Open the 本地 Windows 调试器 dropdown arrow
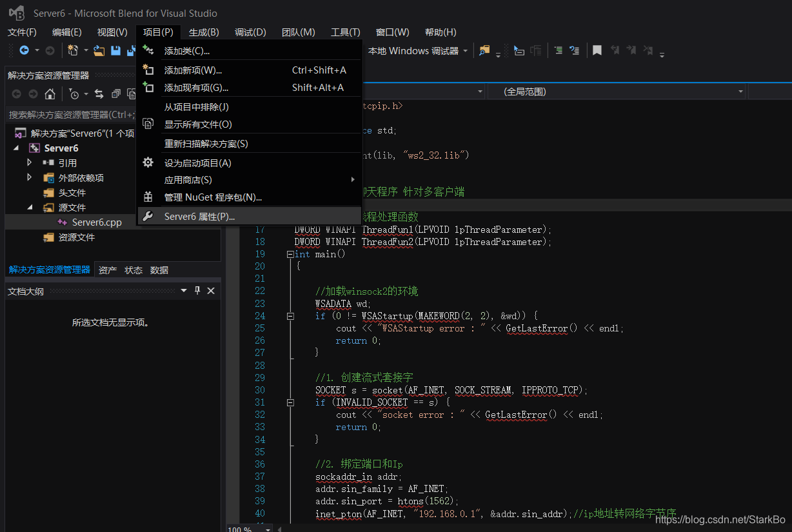This screenshot has width=792, height=532. (465, 51)
